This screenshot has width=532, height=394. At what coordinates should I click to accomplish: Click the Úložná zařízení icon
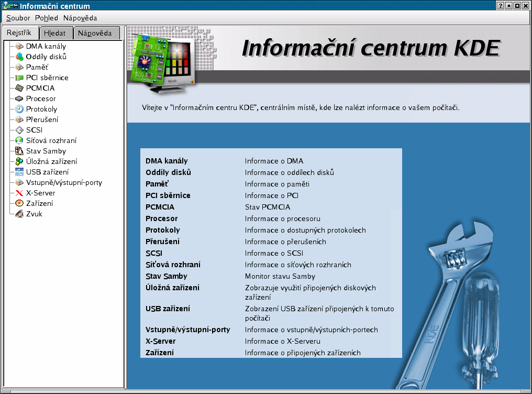click(19, 161)
